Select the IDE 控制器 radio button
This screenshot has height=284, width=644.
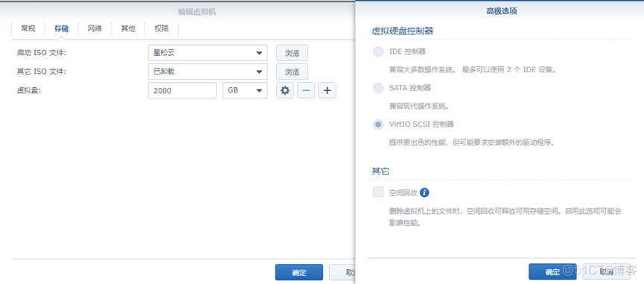pyautogui.click(x=378, y=51)
